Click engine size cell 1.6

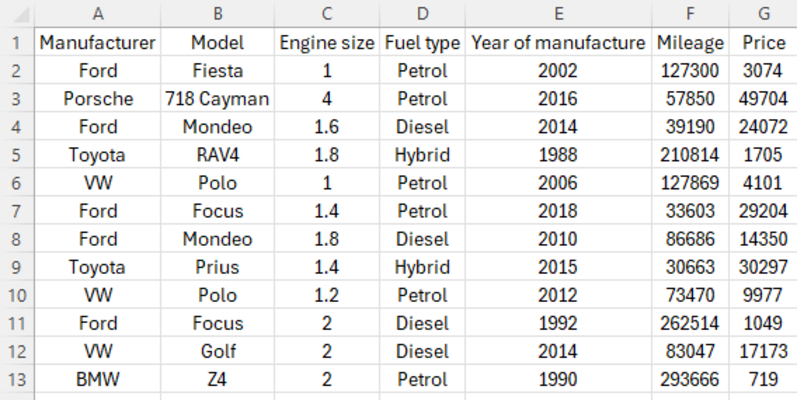[x=326, y=127]
